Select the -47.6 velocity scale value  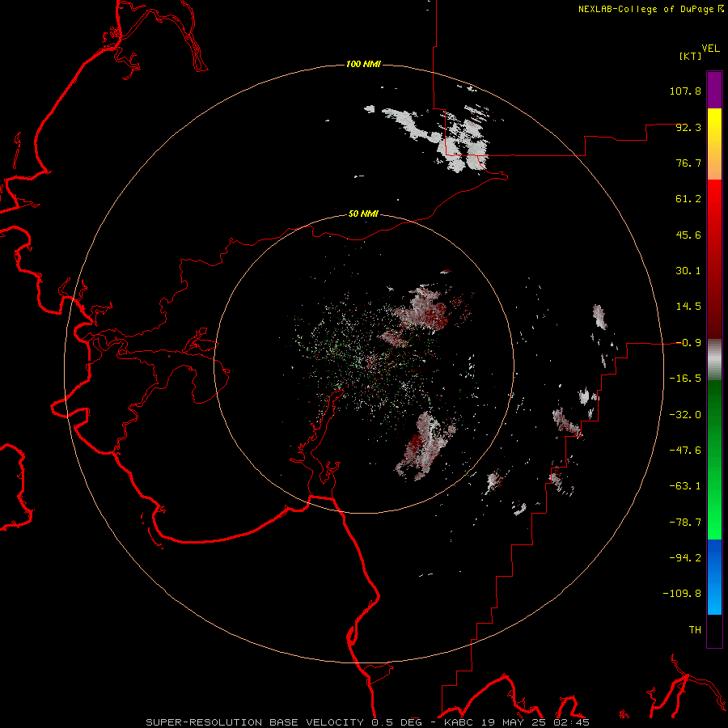pyautogui.click(x=685, y=451)
